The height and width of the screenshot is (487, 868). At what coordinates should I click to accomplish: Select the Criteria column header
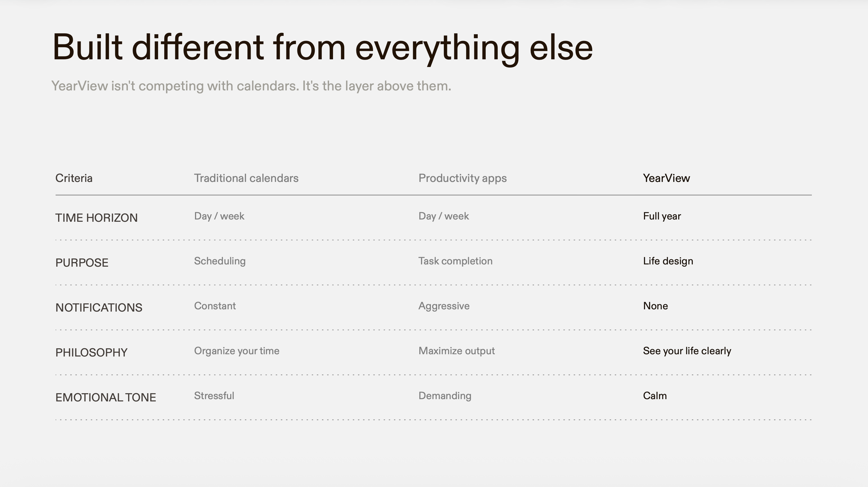tap(74, 178)
